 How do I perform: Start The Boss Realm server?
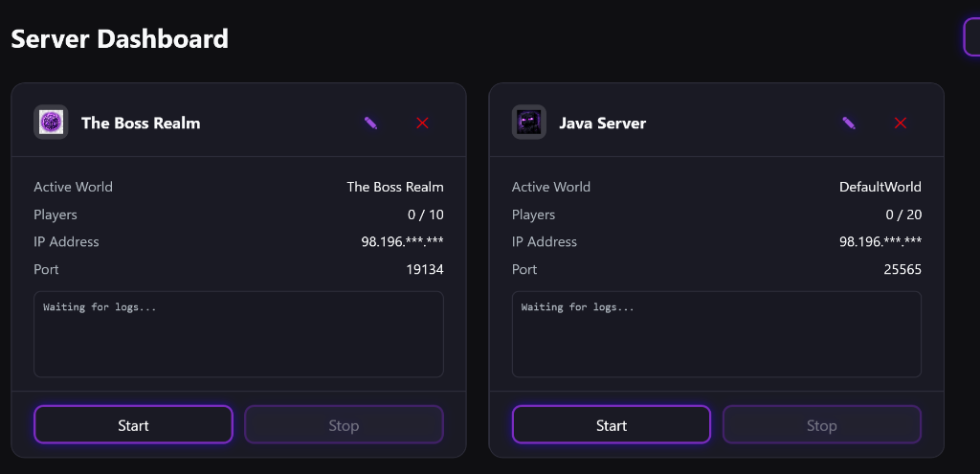pos(133,425)
